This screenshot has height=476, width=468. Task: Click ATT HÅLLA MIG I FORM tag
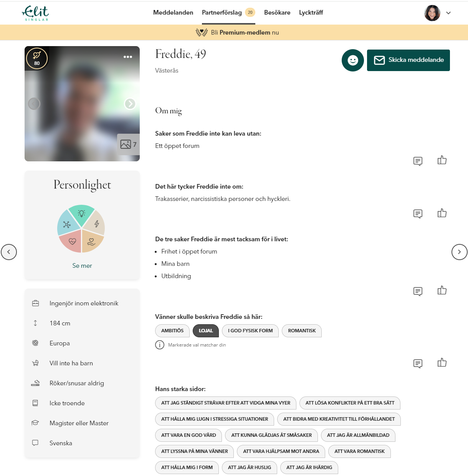point(187,468)
